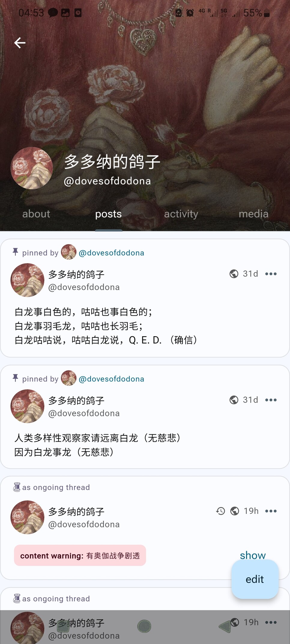The image size is (290, 644).
Task: Open the media tab
Action: (x=253, y=214)
